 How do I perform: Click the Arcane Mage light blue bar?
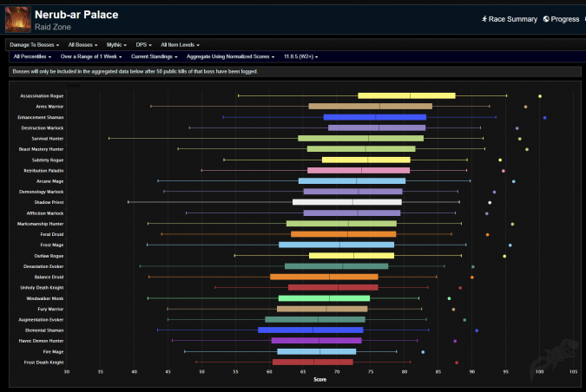coord(352,181)
